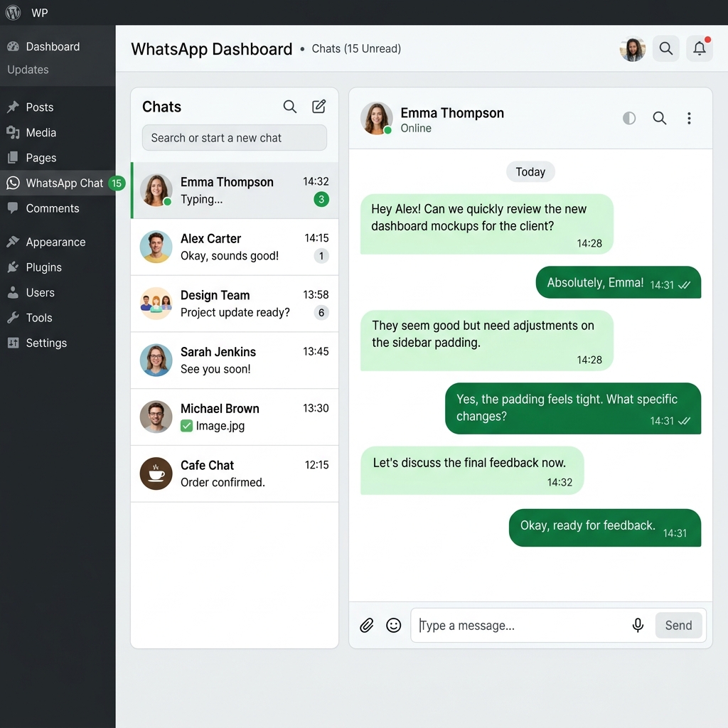Open the Cafe Chat conversation

point(235,473)
